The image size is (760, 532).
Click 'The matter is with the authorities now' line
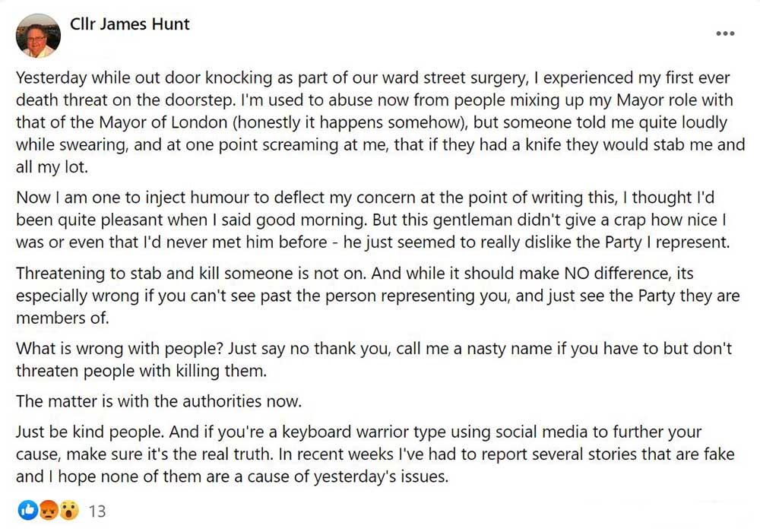tap(158, 401)
